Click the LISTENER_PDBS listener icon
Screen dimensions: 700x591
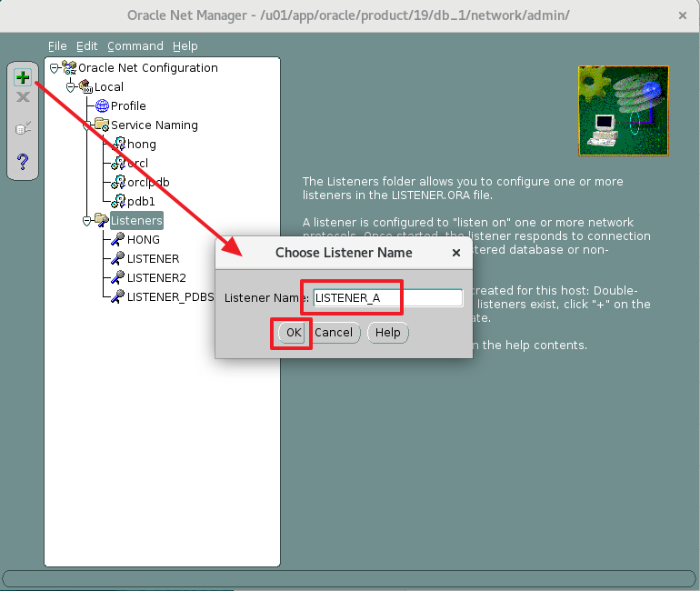click(118, 296)
